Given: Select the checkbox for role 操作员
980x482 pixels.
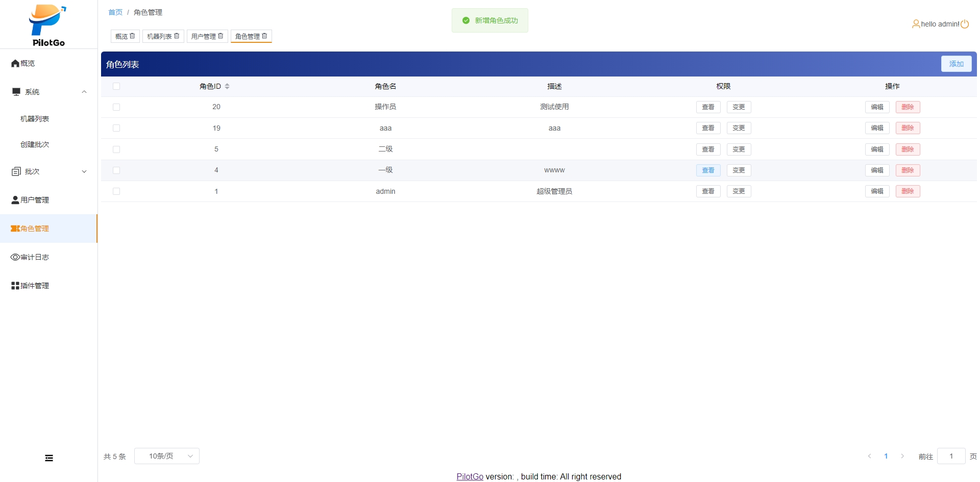Looking at the screenshot, I should pyautogui.click(x=116, y=107).
